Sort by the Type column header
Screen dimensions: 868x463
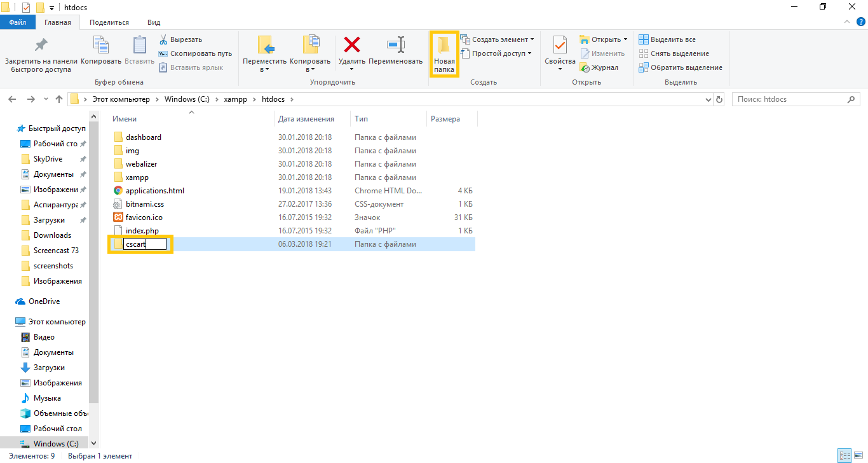click(389, 119)
